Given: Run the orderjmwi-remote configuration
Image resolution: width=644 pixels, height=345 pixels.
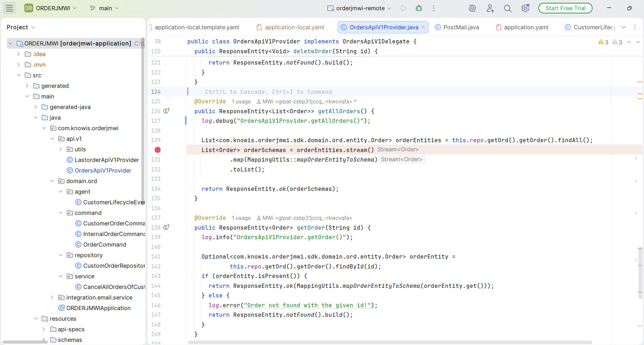Looking at the screenshot, I should click(403, 8).
